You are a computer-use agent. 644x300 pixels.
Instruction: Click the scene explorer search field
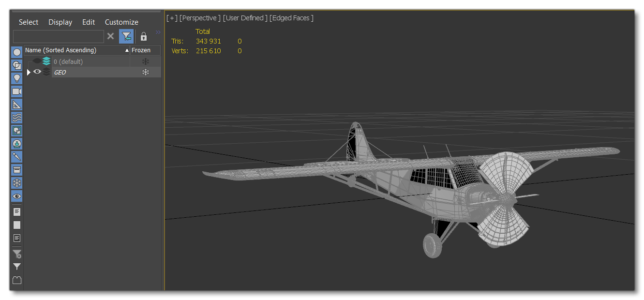click(59, 37)
